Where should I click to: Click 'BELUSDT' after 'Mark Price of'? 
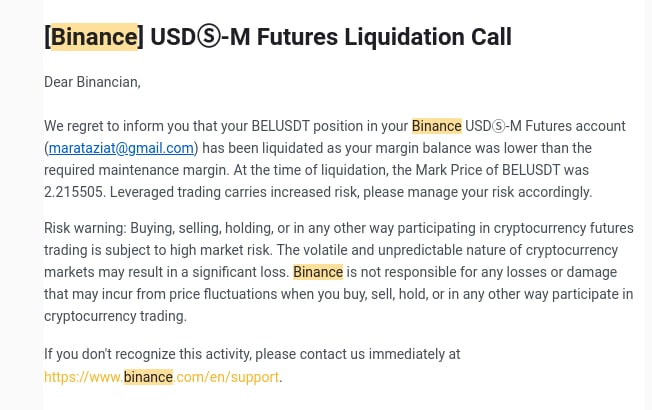click(531, 170)
